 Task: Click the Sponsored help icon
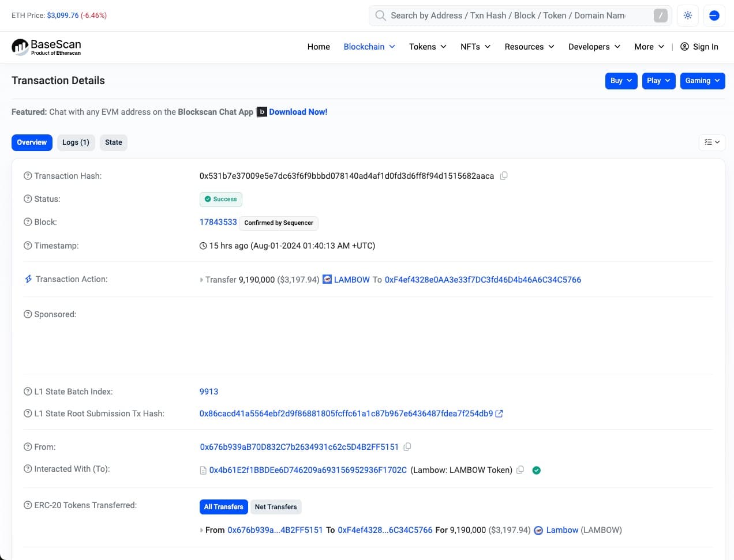point(28,314)
